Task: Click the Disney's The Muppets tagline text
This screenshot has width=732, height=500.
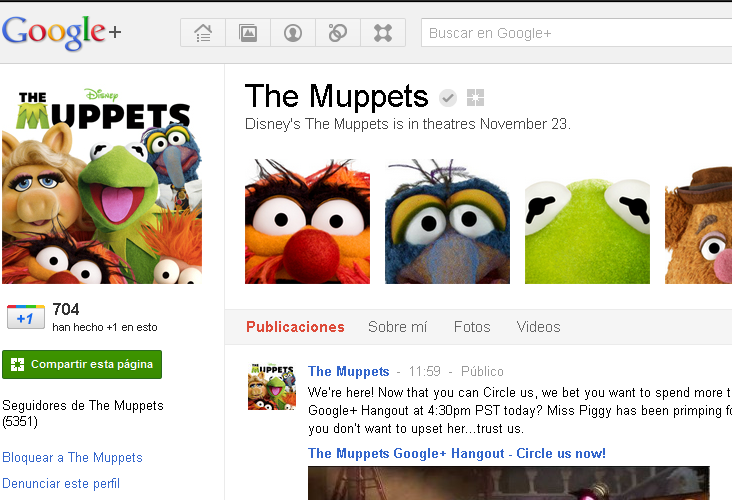Action: [408, 124]
